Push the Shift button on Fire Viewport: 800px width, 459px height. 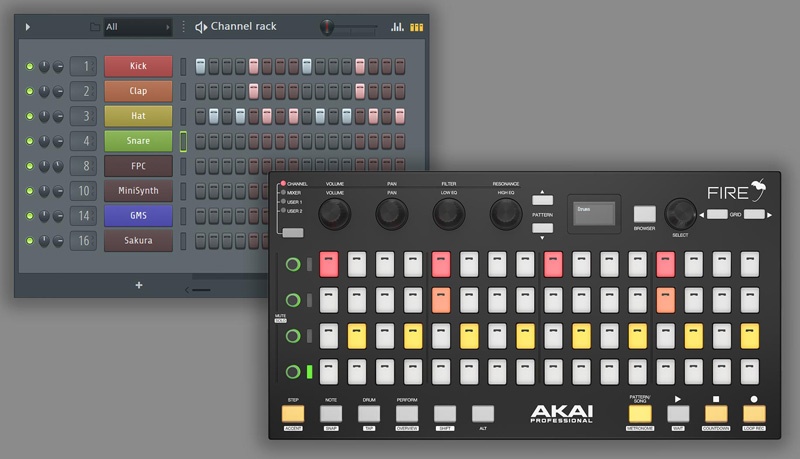click(445, 414)
